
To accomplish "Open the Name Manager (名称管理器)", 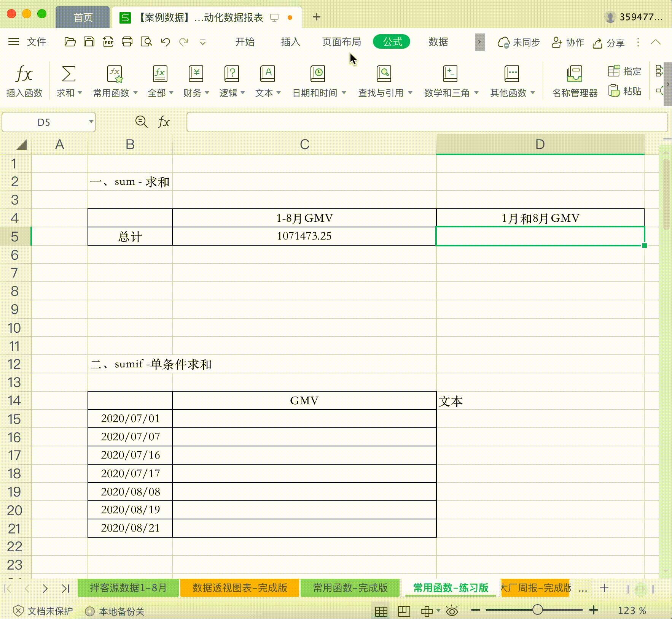I will [x=575, y=81].
